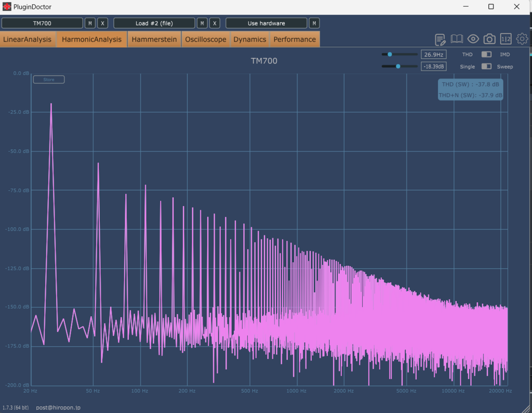Click the THD mode label
532x413 pixels.
pos(467,54)
